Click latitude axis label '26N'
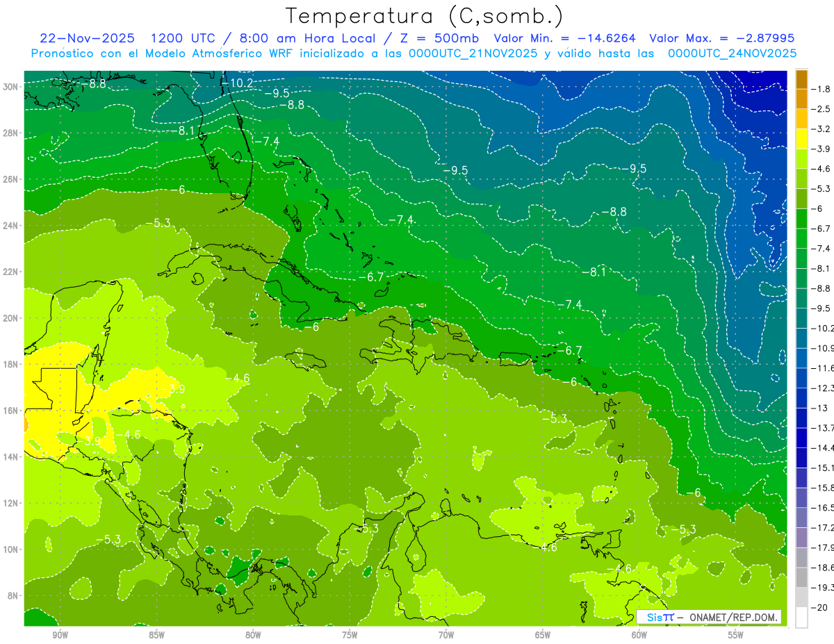 (x=11, y=179)
